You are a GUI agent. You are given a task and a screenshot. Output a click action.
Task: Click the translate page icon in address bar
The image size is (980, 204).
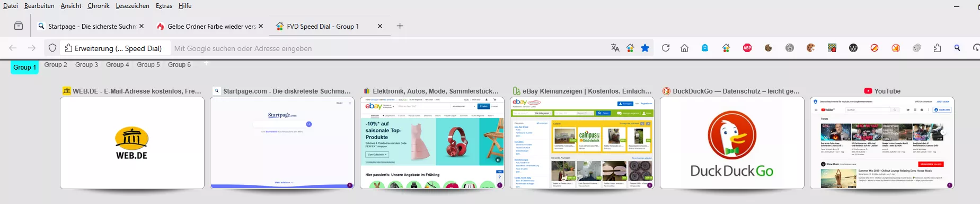point(615,48)
